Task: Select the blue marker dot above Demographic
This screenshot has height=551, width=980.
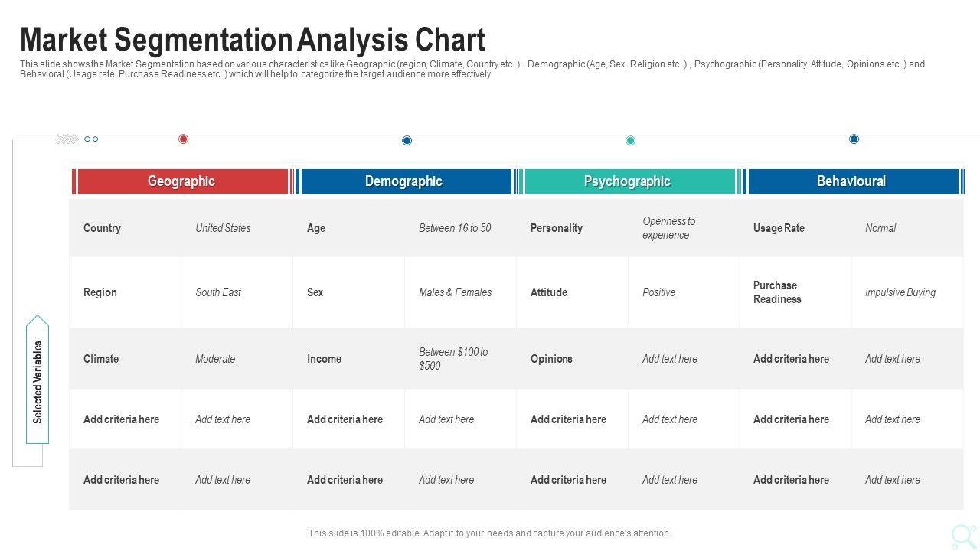Action: 407,140
